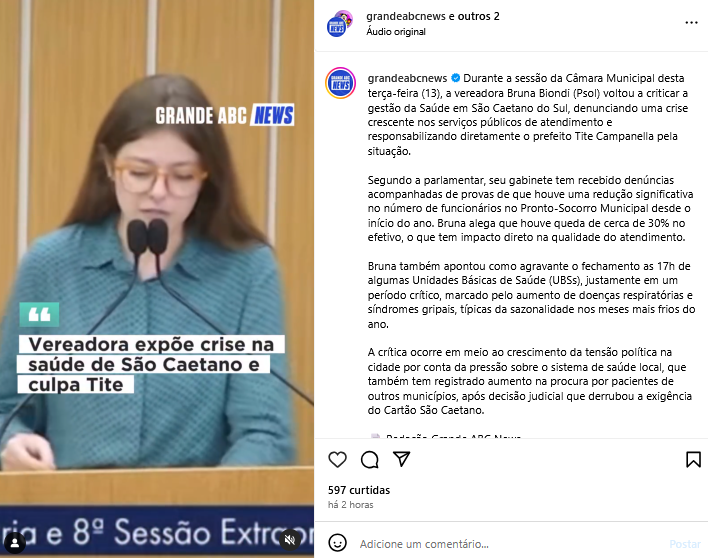Click the grandeabcnews username in the caption

pyautogui.click(x=407, y=79)
